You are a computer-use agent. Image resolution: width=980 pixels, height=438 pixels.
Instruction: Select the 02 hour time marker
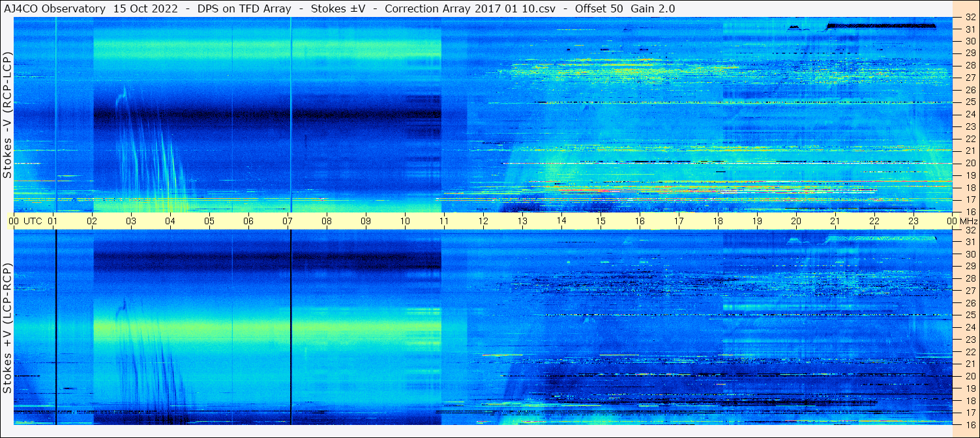pyautogui.click(x=92, y=221)
